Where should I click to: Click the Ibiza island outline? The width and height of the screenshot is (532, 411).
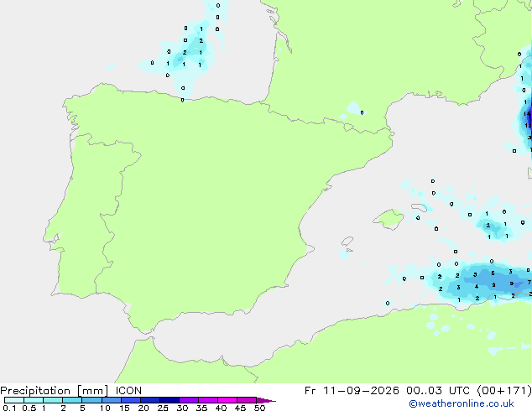coord(347,242)
